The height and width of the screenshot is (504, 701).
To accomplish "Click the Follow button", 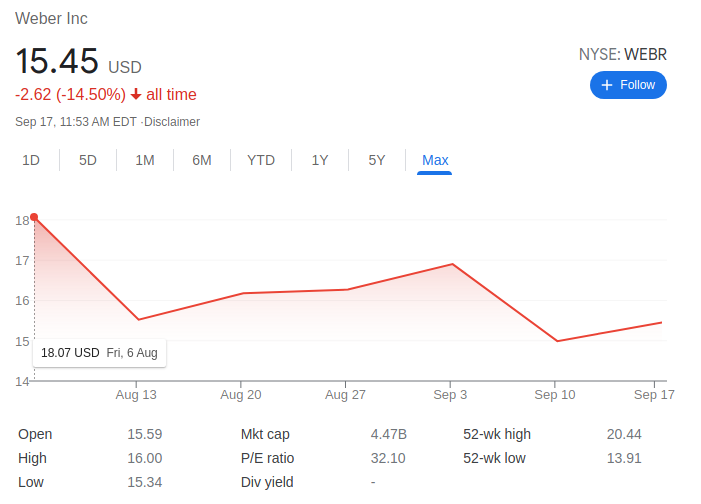I will (x=628, y=85).
